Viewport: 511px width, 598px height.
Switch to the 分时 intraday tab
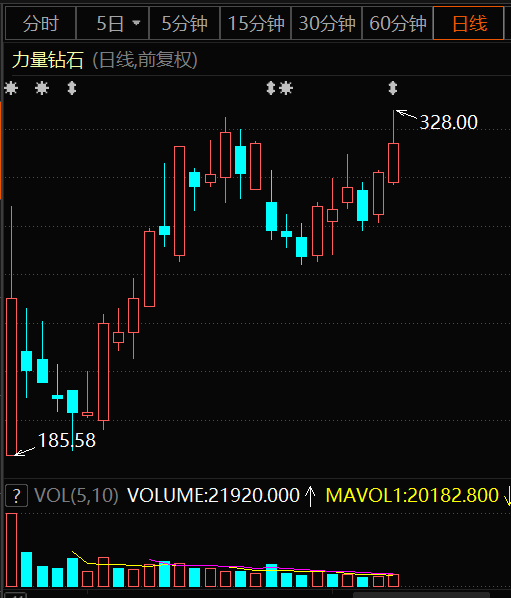(x=40, y=24)
